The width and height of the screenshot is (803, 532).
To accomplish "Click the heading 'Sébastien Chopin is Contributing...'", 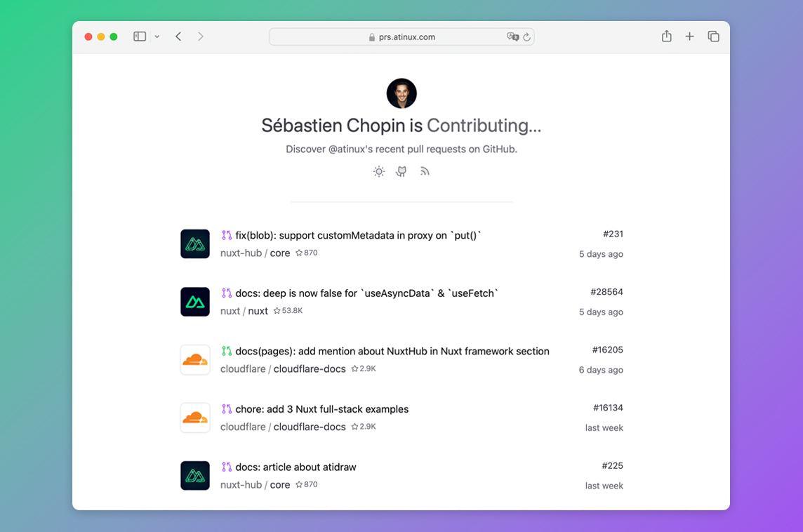I will click(x=401, y=126).
